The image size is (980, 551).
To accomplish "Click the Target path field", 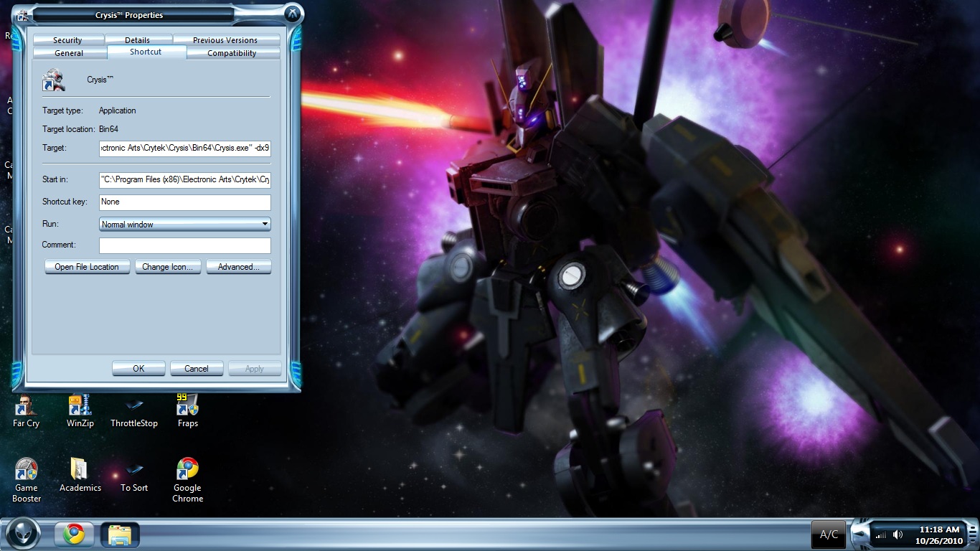I will pos(185,149).
